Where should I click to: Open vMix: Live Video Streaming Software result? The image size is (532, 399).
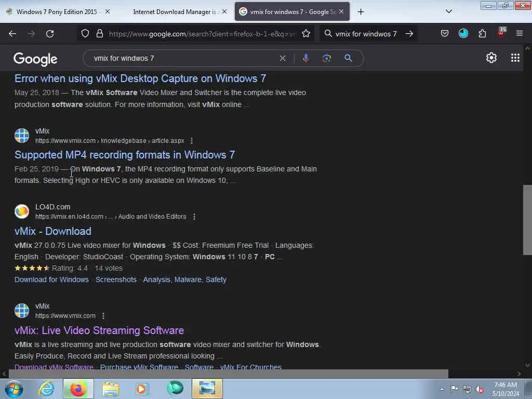coord(99,330)
